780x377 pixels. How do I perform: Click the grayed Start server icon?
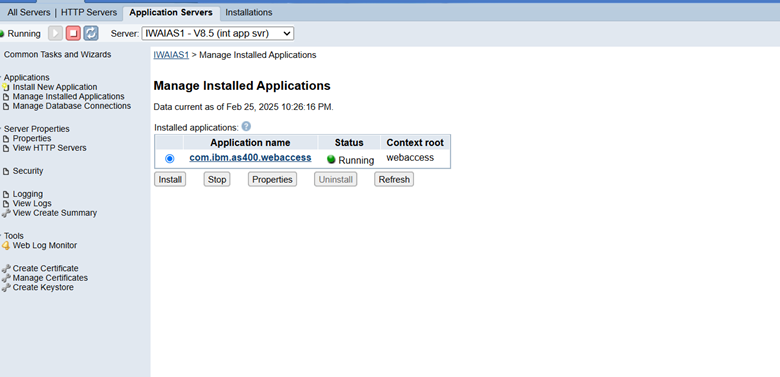click(x=56, y=33)
